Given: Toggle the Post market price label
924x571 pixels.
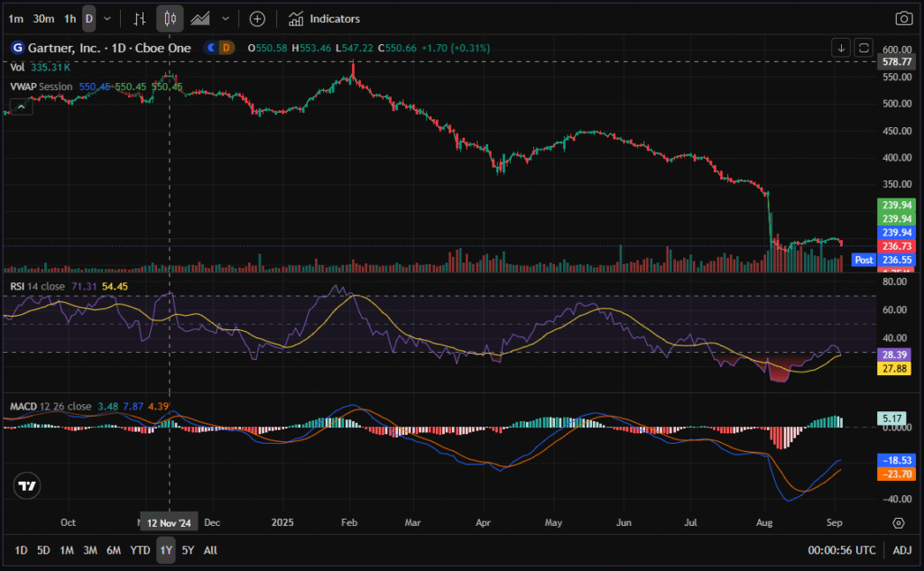Looking at the screenshot, I should [864, 260].
